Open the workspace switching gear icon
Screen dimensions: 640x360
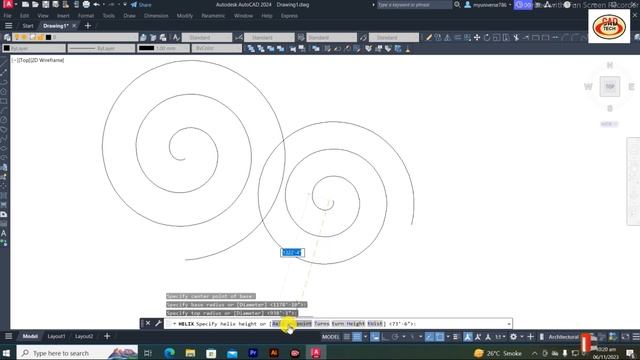pyautogui.click(x=513, y=337)
